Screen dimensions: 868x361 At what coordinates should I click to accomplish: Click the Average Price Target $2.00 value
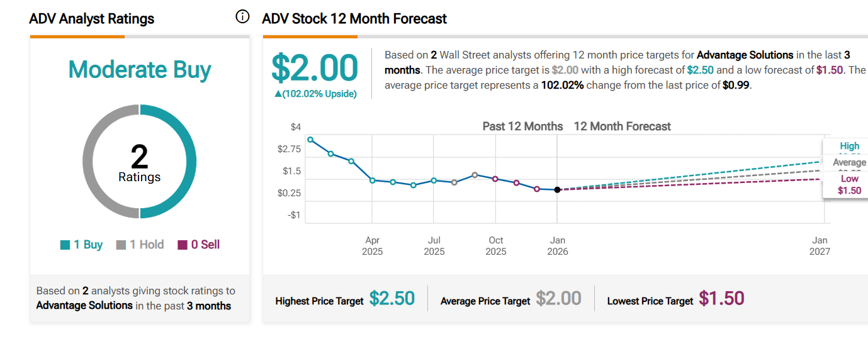pyautogui.click(x=558, y=299)
